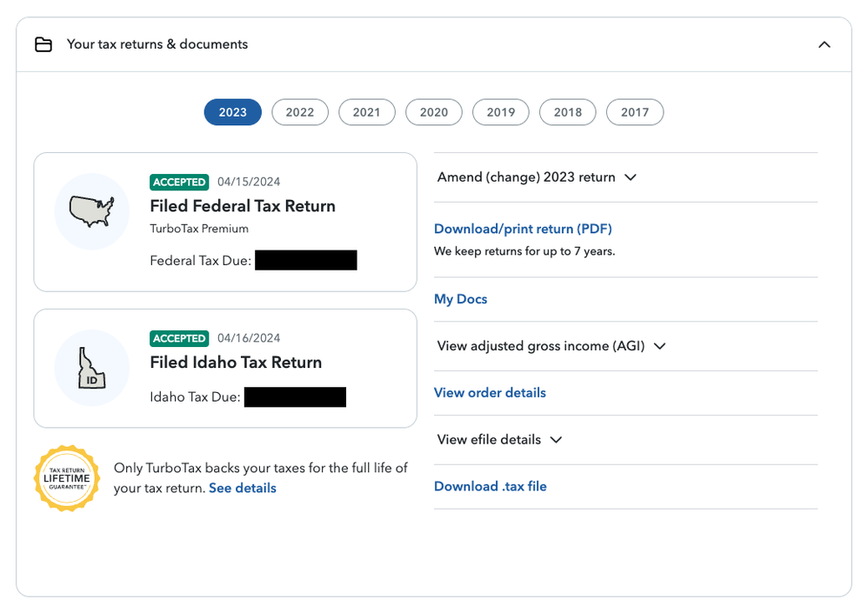
Task: Select the Filed Idaho Tax Return card
Action: click(225, 368)
